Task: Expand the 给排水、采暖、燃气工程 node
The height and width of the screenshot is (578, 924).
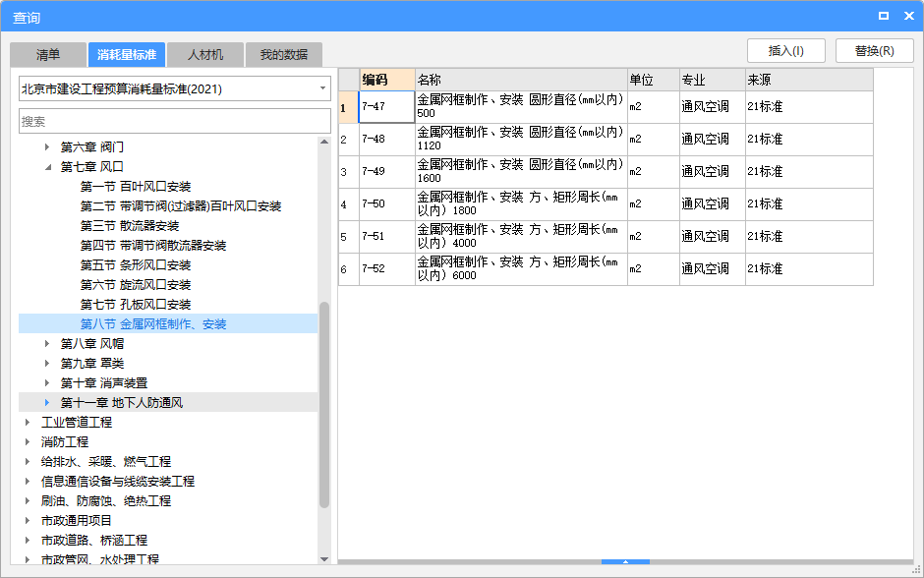Action: click(x=28, y=461)
